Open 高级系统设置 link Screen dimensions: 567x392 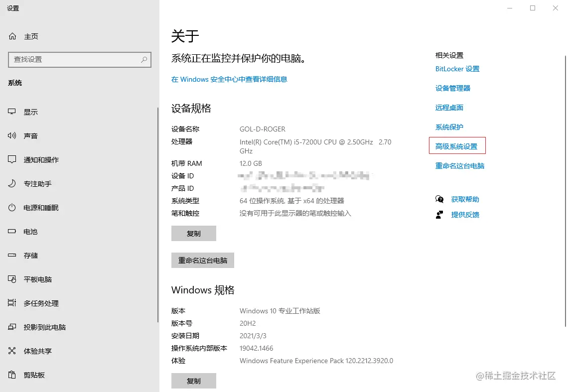pos(457,146)
